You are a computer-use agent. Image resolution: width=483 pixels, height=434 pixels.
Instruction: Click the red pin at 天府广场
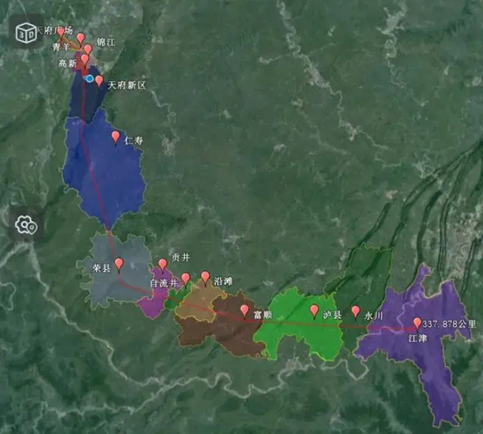pyautogui.click(x=61, y=33)
